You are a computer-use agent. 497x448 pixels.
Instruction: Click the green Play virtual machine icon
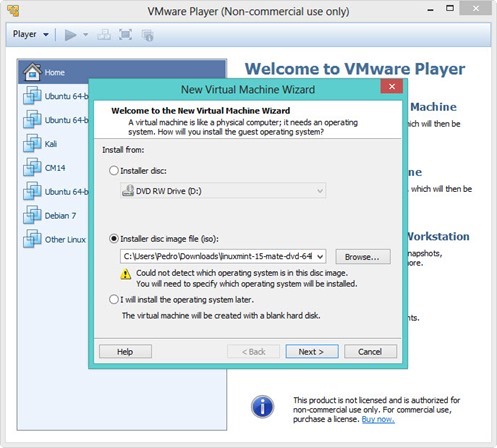[70, 35]
